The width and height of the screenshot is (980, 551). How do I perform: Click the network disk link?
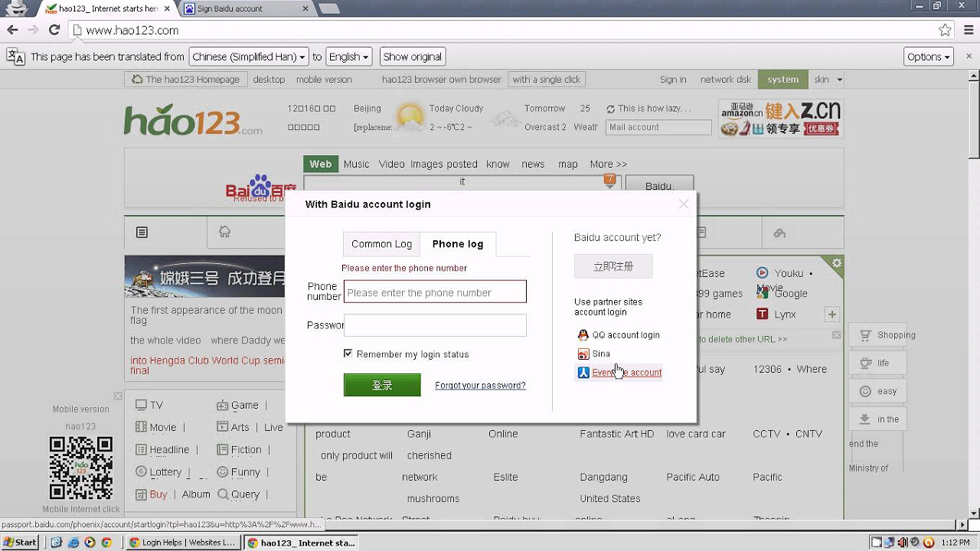point(726,79)
